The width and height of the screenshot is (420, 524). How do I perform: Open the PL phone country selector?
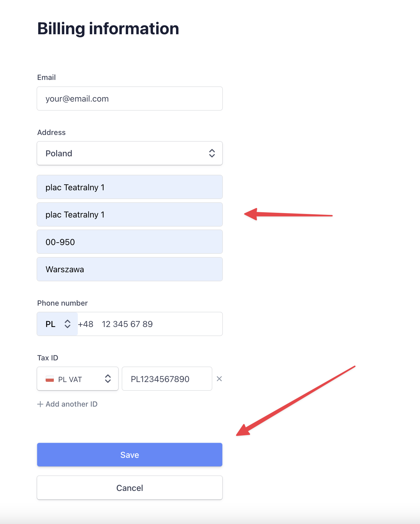coord(57,324)
